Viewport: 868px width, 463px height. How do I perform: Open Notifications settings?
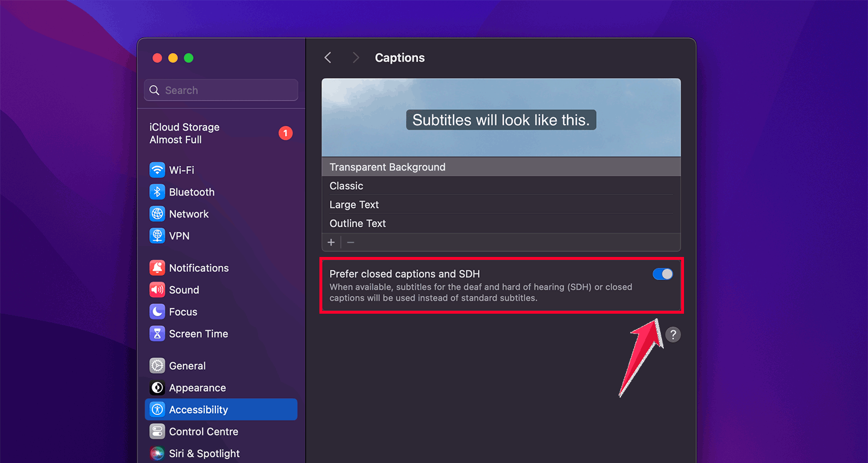198,267
